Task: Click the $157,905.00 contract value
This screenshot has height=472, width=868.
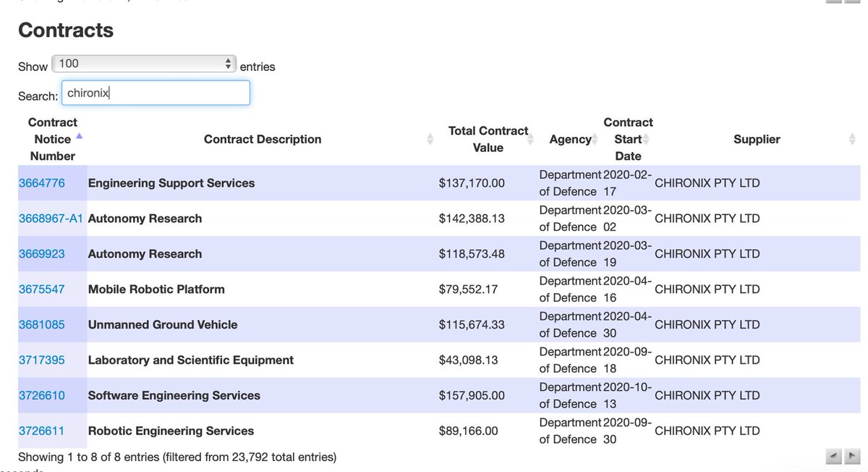Action: pos(472,396)
